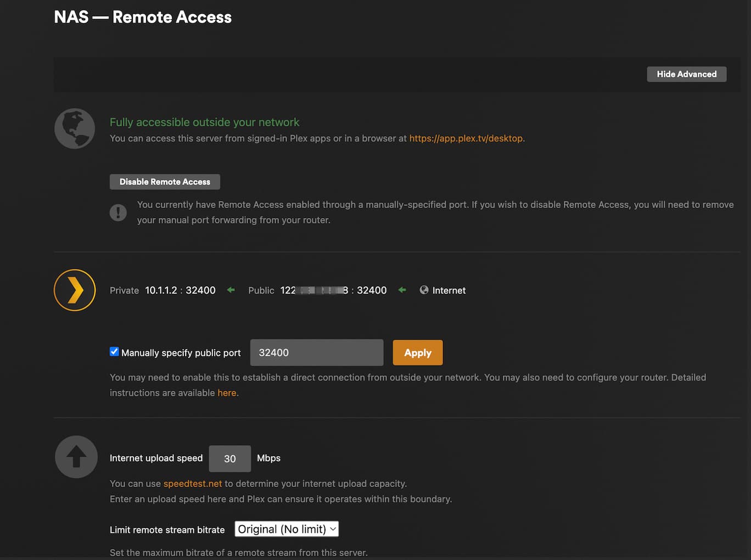The image size is (751, 560).
Task: Click the globe icon beside accessibility status
Action: (75, 128)
